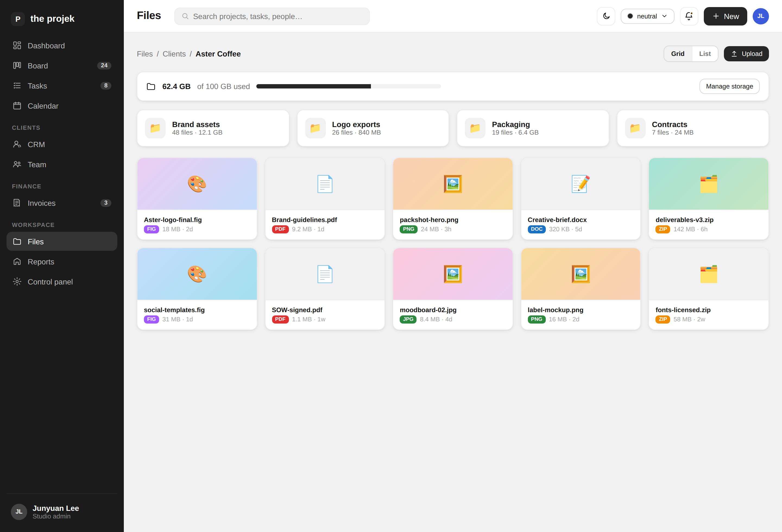Open the Junyuan Lee profile in sidebar

(x=62, y=512)
